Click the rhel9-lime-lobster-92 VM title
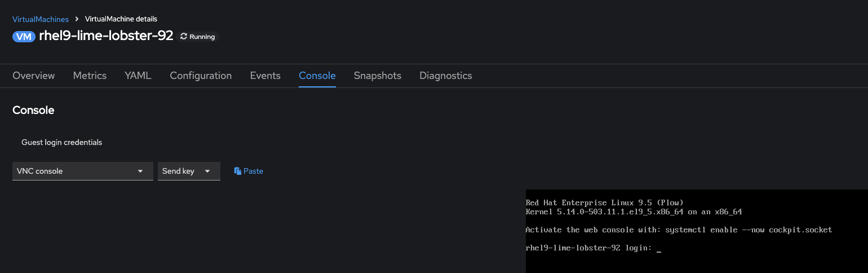Screen dimensions: 868x273 click(x=106, y=36)
